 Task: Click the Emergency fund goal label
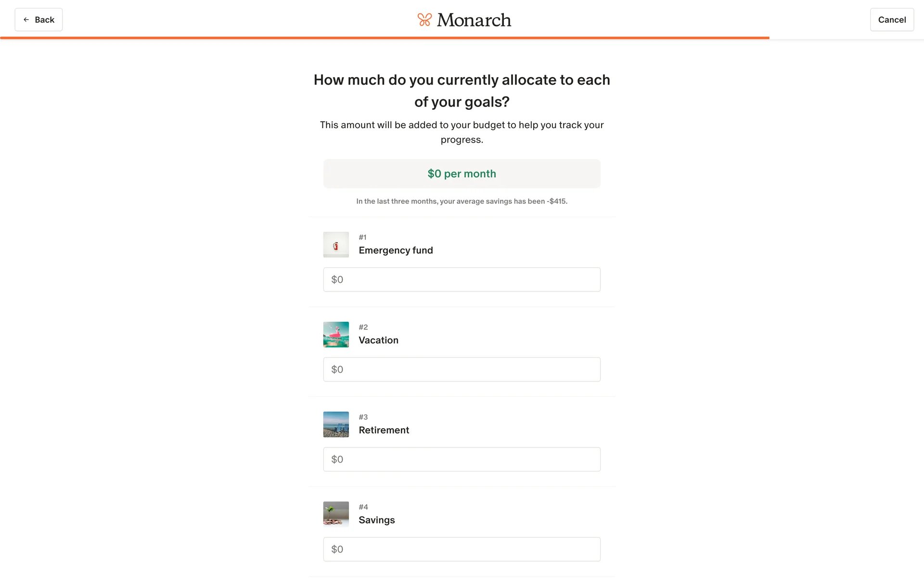coord(396,250)
